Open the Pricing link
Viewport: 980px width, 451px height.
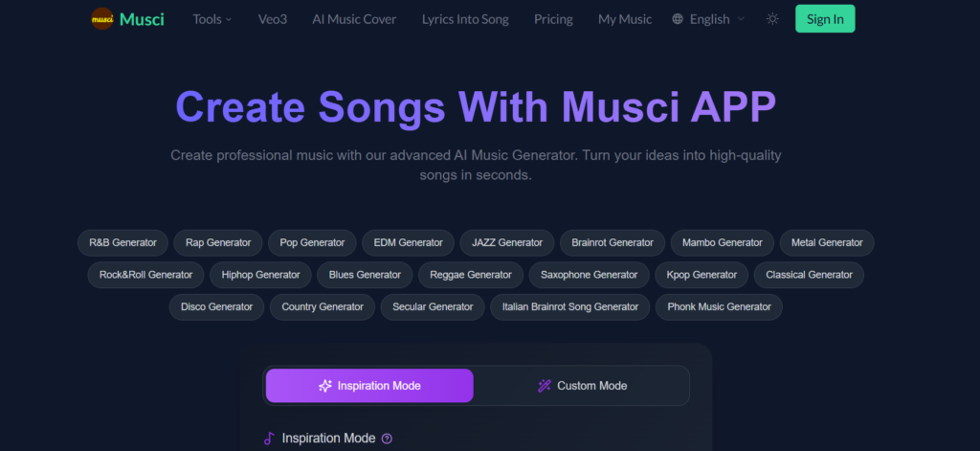[553, 19]
